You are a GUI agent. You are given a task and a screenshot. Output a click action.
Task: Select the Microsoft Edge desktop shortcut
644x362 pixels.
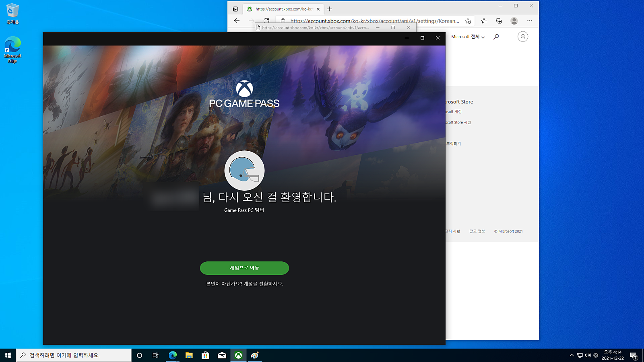tap(12, 50)
